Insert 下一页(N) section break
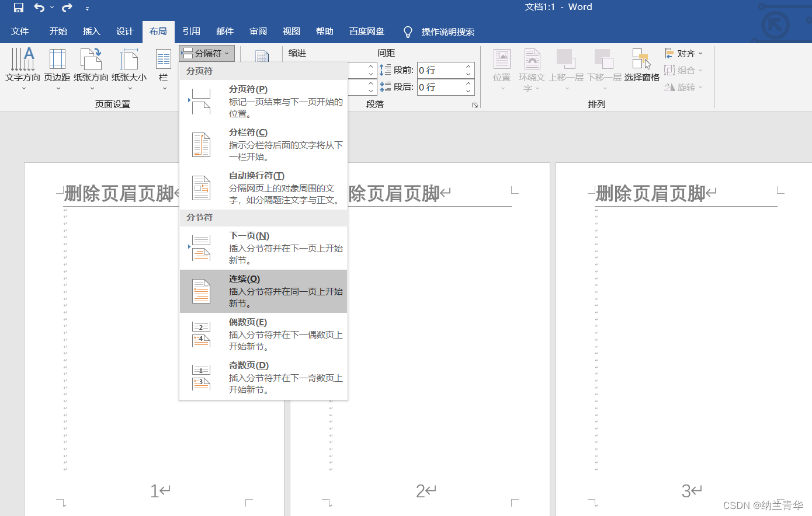Image resolution: width=812 pixels, height=516 pixels. coord(263,247)
